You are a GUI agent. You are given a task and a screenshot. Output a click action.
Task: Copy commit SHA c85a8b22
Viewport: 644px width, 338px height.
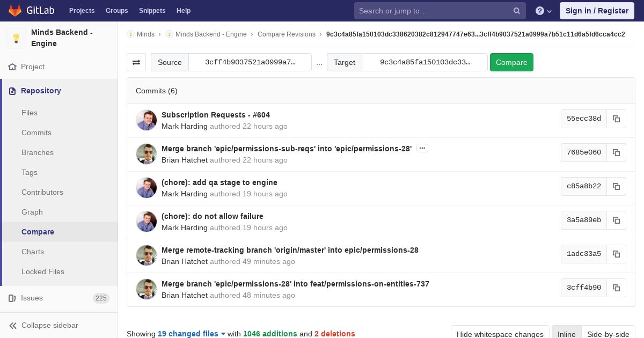(616, 187)
